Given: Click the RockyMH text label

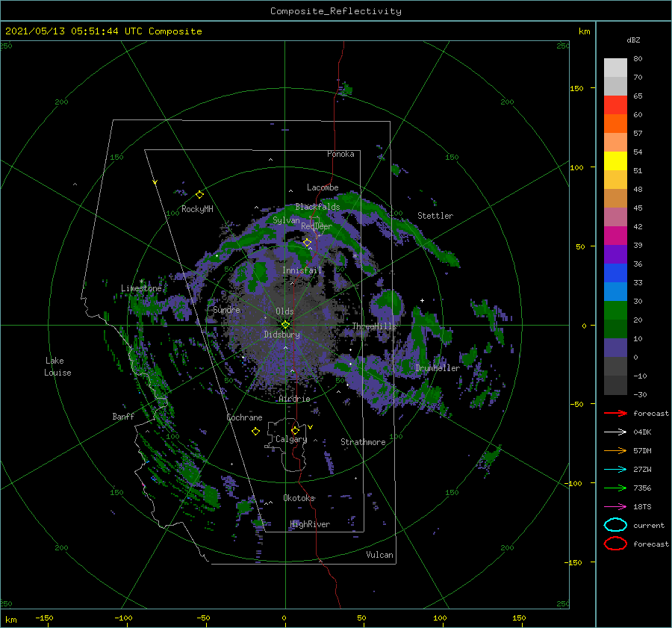Looking at the screenshot, I should click(197, 209).
